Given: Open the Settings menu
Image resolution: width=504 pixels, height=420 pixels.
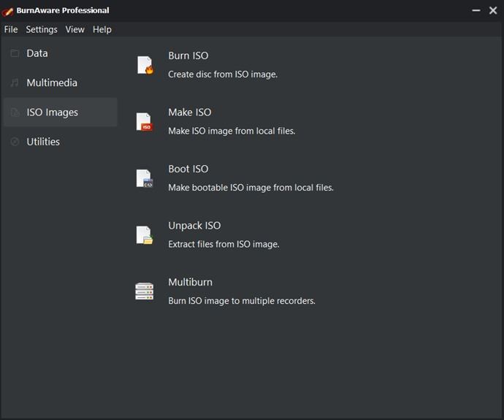Looking at the screenshot, I should click(x=42, y=29).
